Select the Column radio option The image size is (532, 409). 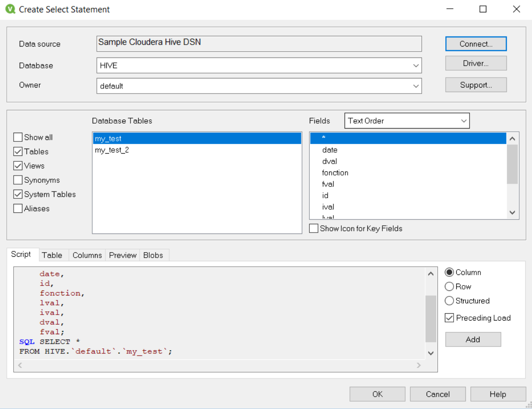pos(449,272)
